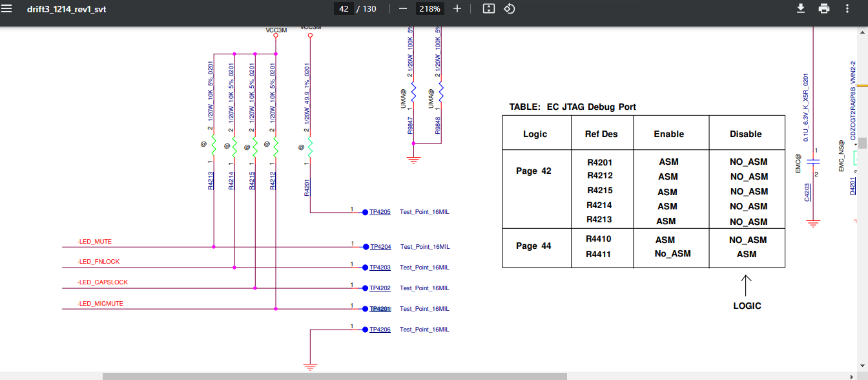The image size is (868, 380).
Task: Open the R9847 resistor reference link
Action: point(411,125)
